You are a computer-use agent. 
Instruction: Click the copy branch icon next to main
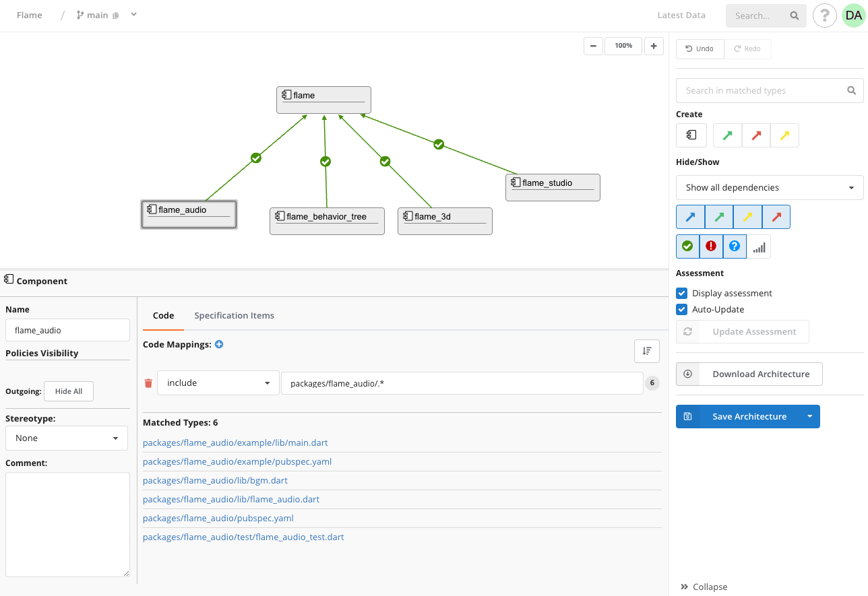click(116, 15)
